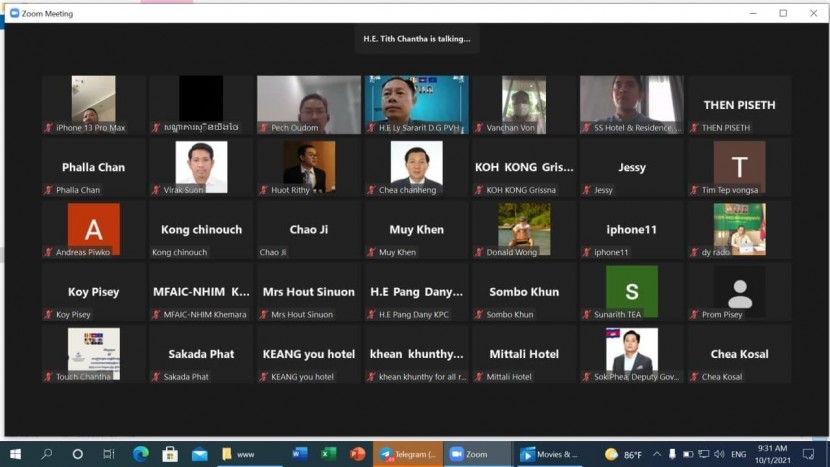
Task: Switch to the Telegram taskbar window
Action: pyautogui.click(x=408, y=454)
